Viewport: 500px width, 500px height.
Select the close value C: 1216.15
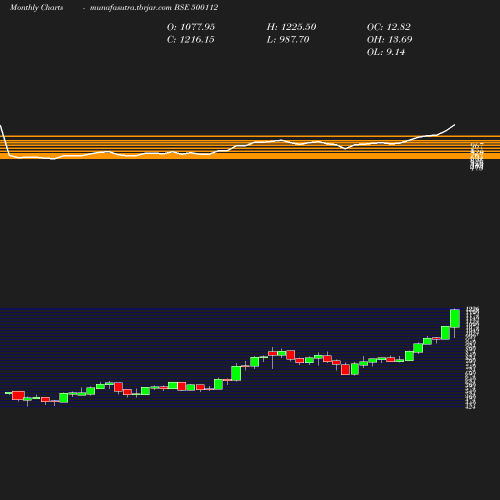191,40
